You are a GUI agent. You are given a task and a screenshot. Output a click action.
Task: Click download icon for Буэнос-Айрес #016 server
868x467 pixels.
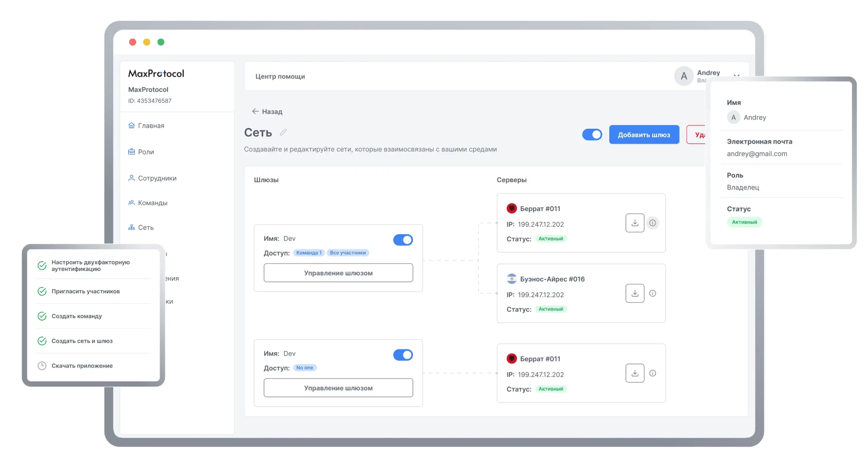coord(635,293)
